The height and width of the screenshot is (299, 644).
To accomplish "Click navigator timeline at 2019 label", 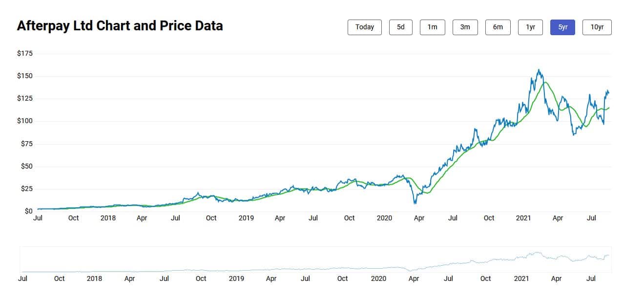I will [236, 278].
